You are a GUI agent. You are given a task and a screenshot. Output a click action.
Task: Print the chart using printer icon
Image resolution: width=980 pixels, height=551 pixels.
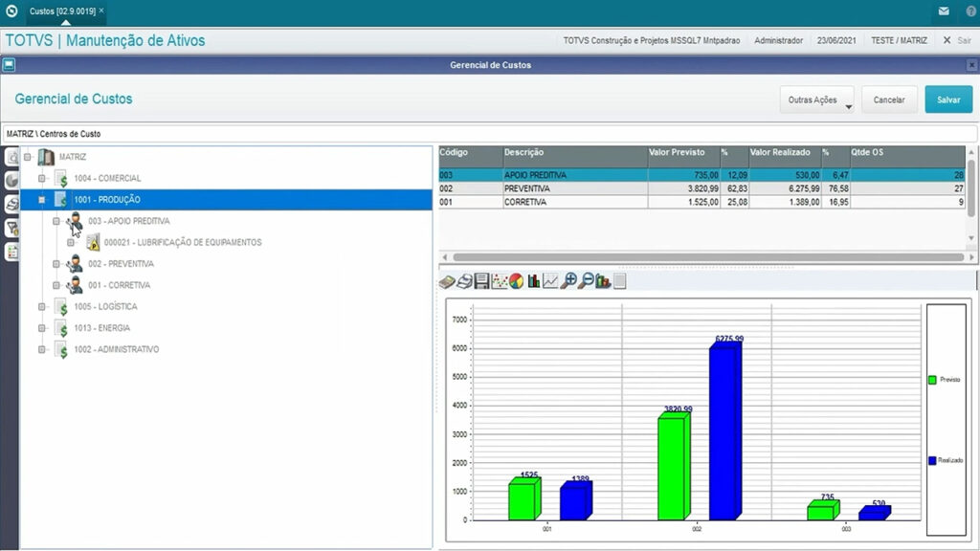tap(464, 282)
